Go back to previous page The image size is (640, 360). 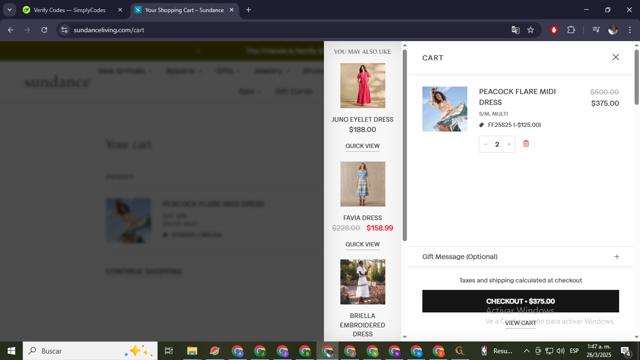11,30
